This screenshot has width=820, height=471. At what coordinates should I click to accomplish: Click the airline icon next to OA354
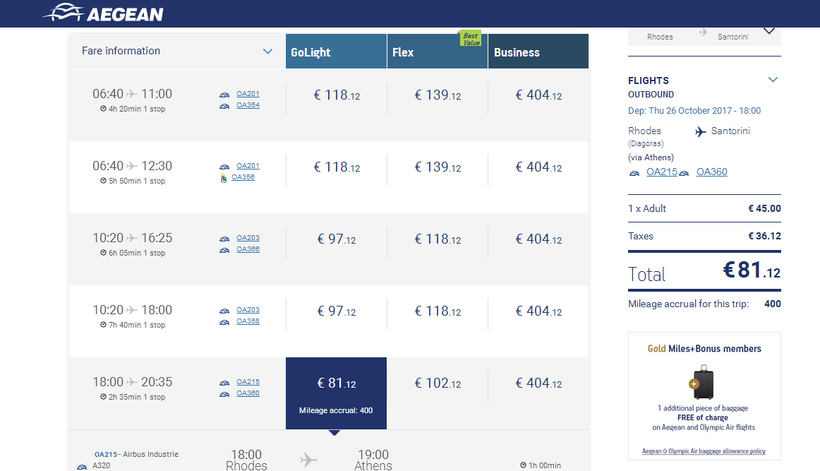[224, 105]
